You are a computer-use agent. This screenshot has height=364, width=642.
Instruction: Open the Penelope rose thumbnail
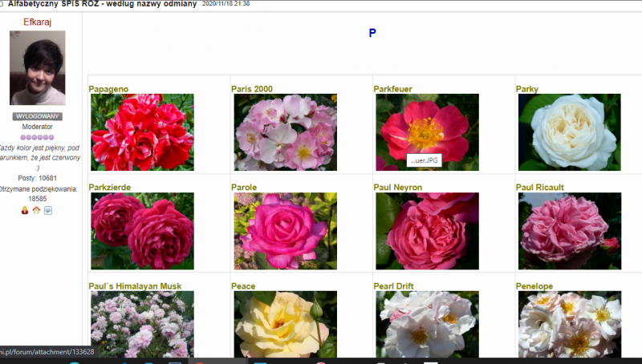pyautogui.click(x=569, y=324)
